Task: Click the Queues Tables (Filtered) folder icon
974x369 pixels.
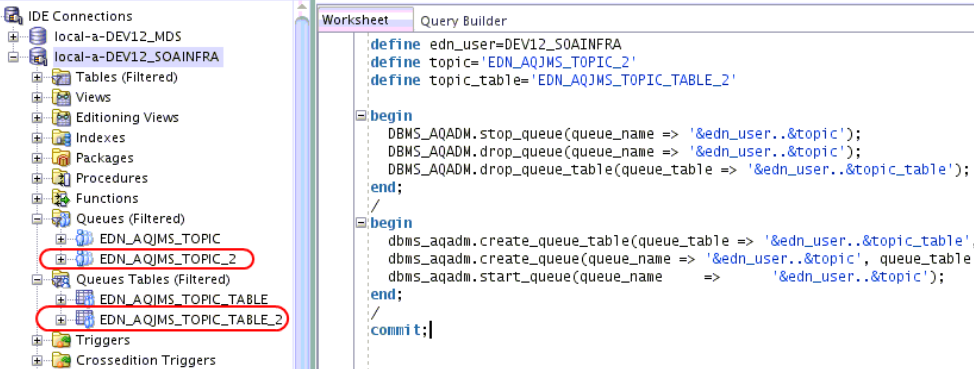Action: [x=61, y=280]
